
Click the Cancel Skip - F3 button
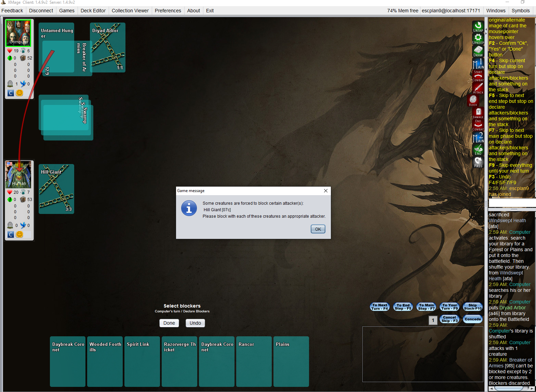pyautogui.click(x=450, y=319)
